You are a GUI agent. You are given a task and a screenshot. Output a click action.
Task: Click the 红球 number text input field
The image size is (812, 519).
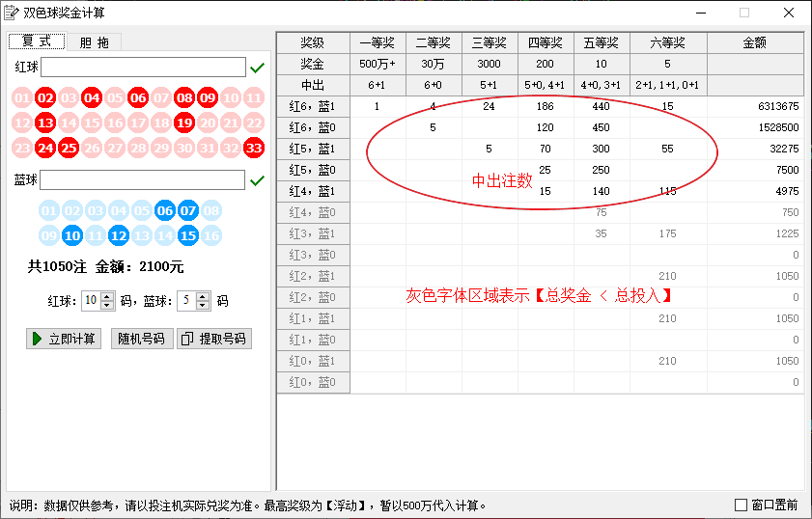(x=143, y=68)
